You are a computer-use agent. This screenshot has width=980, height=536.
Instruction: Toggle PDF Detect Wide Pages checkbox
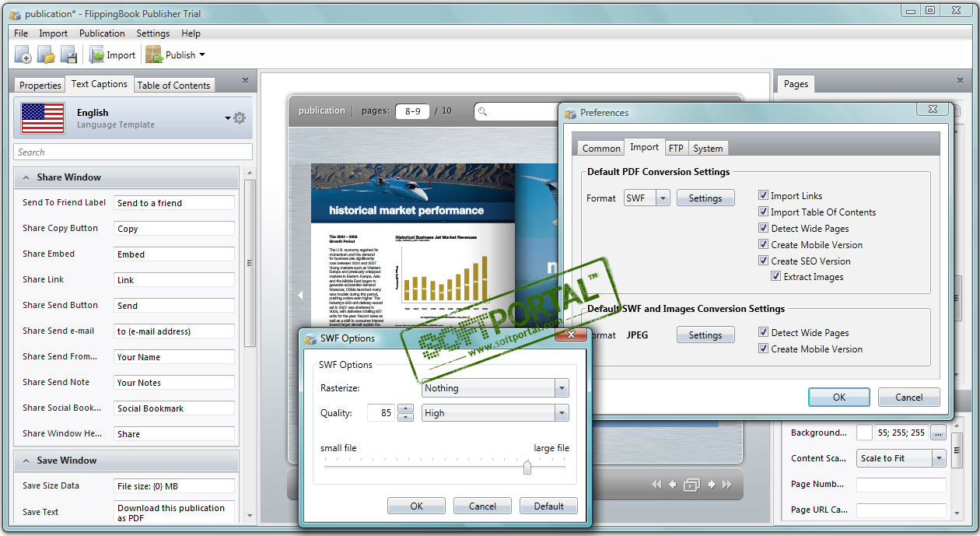(x=764, y=229)
